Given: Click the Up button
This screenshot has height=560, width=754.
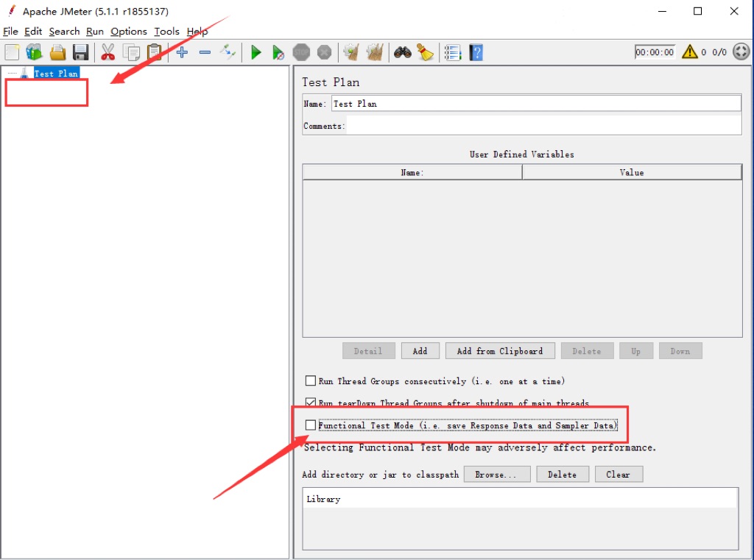Looking at the screenshot, I should tap(636, 351).
